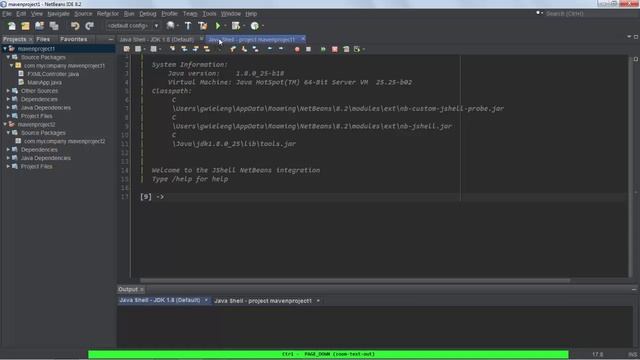640x360 pixels.
Task: Open the Navigate menu
Action: point(58,13)
